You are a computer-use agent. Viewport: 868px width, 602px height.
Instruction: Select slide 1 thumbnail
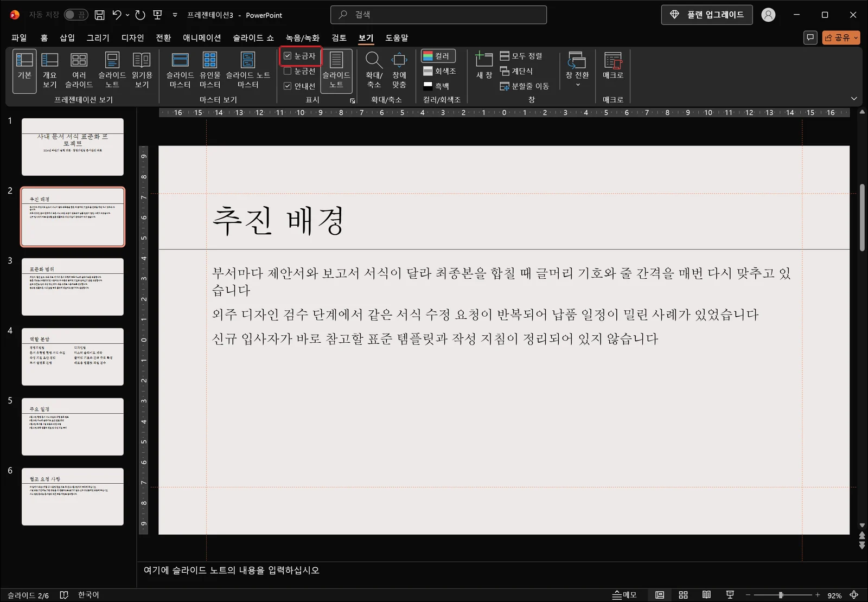click(x=73, y=147)
